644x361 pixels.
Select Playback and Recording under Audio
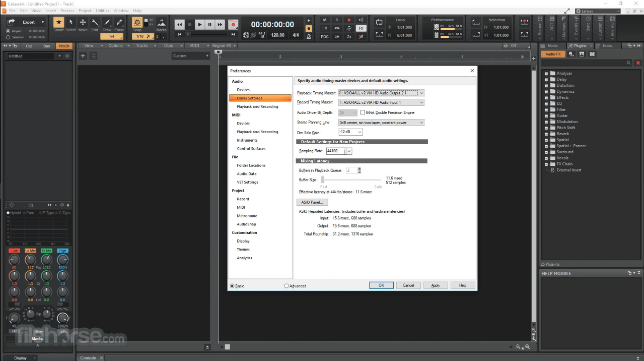click(257, 107)
